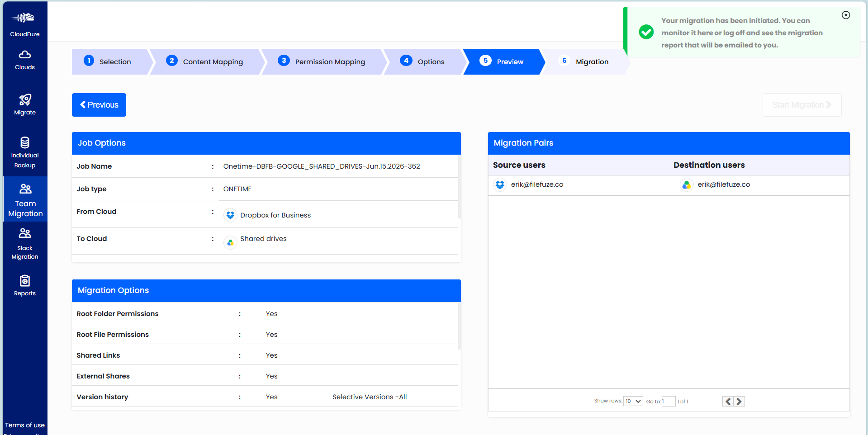The height and width of the screenshot is (435, 868).
Task: Click Shared Links label
Action: click(98, 355)
